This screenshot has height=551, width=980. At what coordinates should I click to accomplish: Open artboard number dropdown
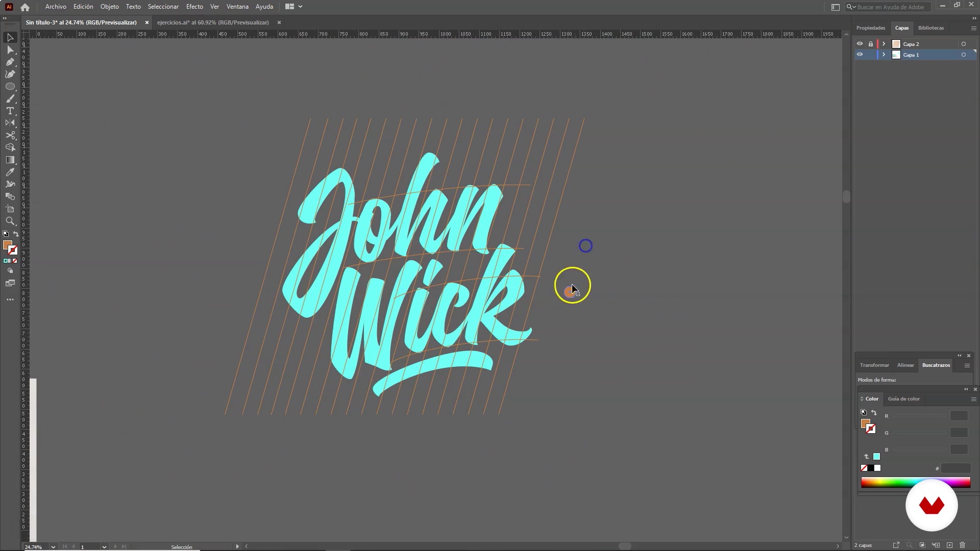(x=104, y=547)
